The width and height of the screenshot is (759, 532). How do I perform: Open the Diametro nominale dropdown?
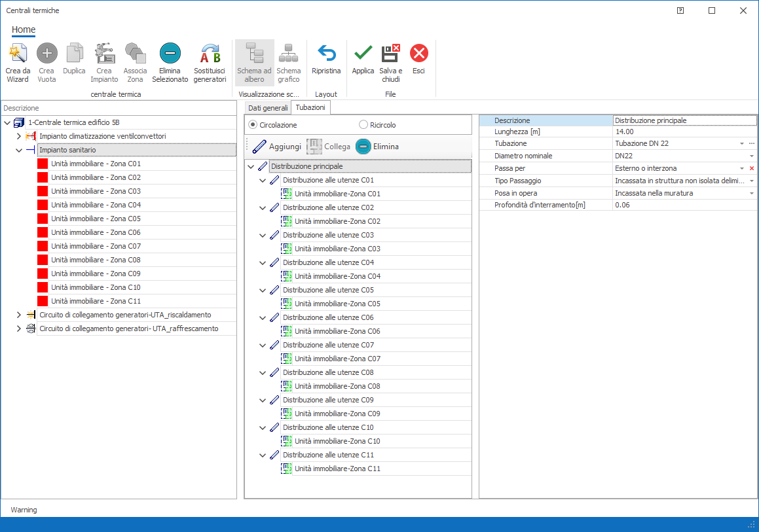752,156
